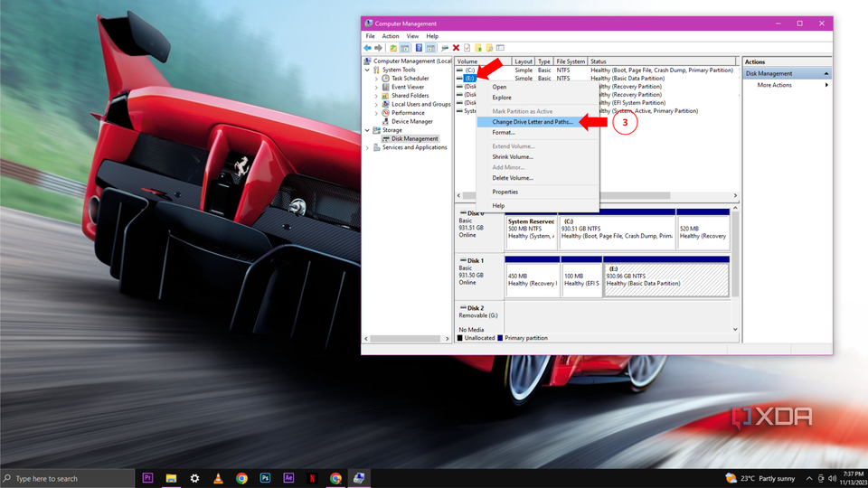The height and width of the screenshot is (488, 868).
Task: Open VLC media player from the taskbar
Action: pos(218,479)
